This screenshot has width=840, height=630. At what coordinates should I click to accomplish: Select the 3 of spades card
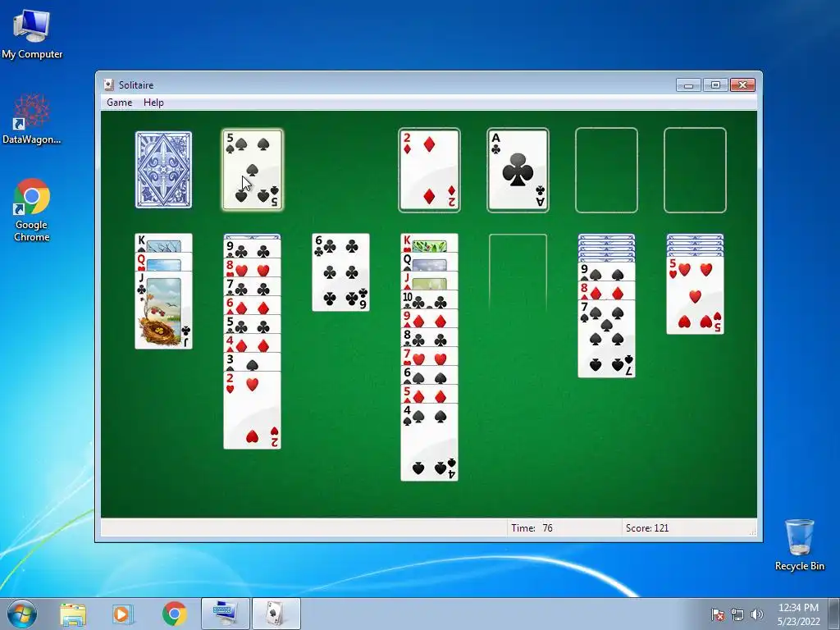pyautogui.click(x=253, y=363)
